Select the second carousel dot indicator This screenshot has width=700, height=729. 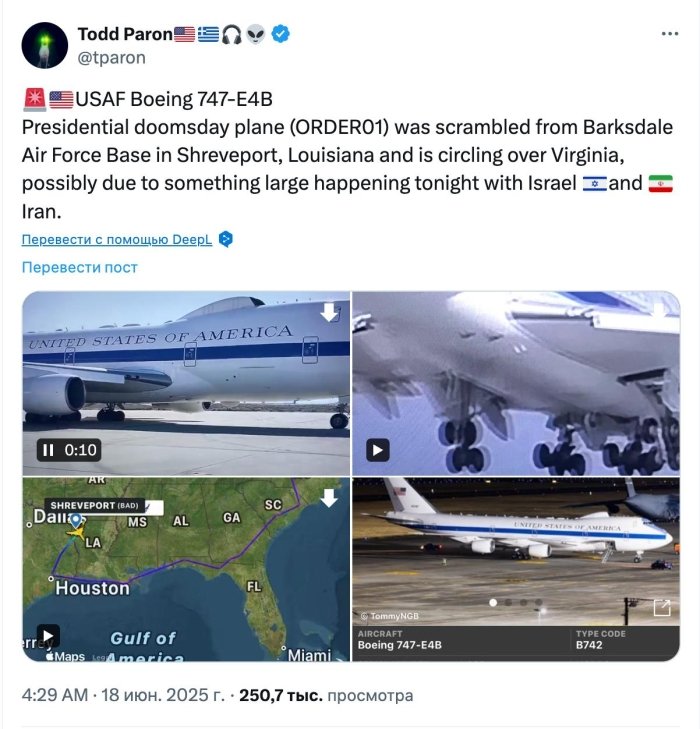pyautogui.click(x=508, y=603)
